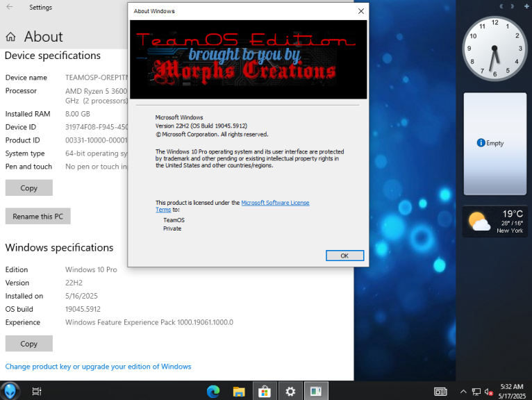Select the Product ID value
This screenshot has width=532, height=400.
[97, 140]
